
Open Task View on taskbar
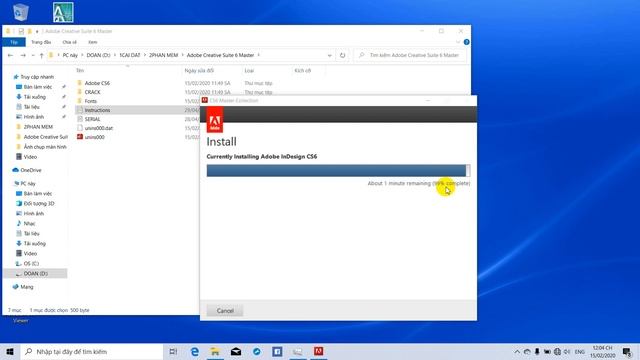(173, 351)
